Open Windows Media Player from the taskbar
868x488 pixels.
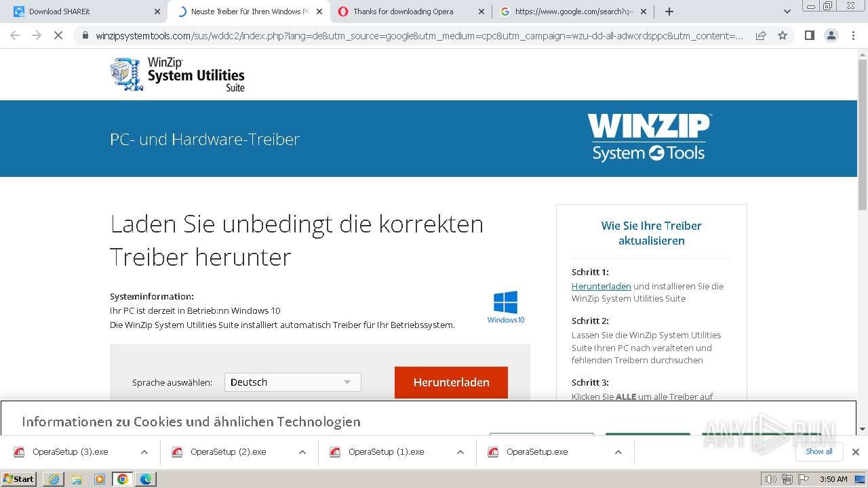(100, 479)
